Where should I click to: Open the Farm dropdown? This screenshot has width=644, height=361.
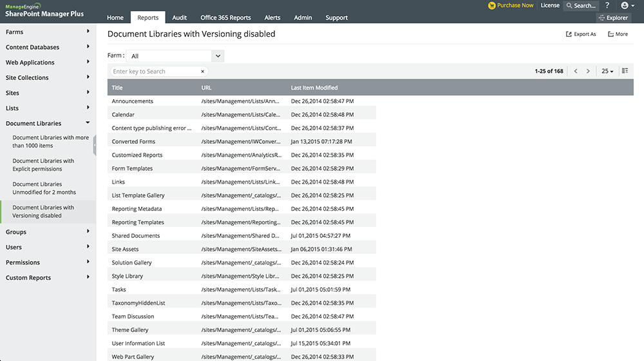click(175, 56)
